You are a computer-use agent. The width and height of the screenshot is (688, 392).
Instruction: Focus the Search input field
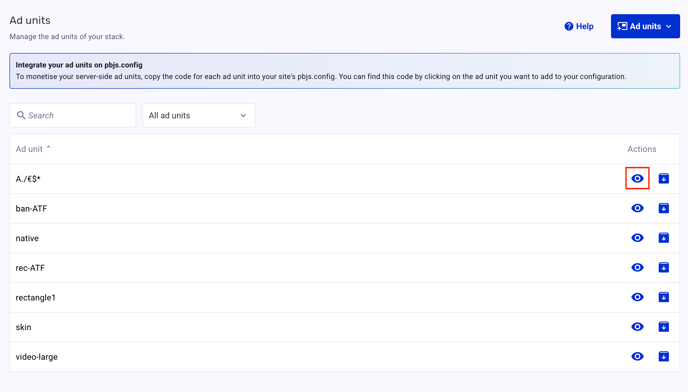pyautogui.click(x=72, y=115)
